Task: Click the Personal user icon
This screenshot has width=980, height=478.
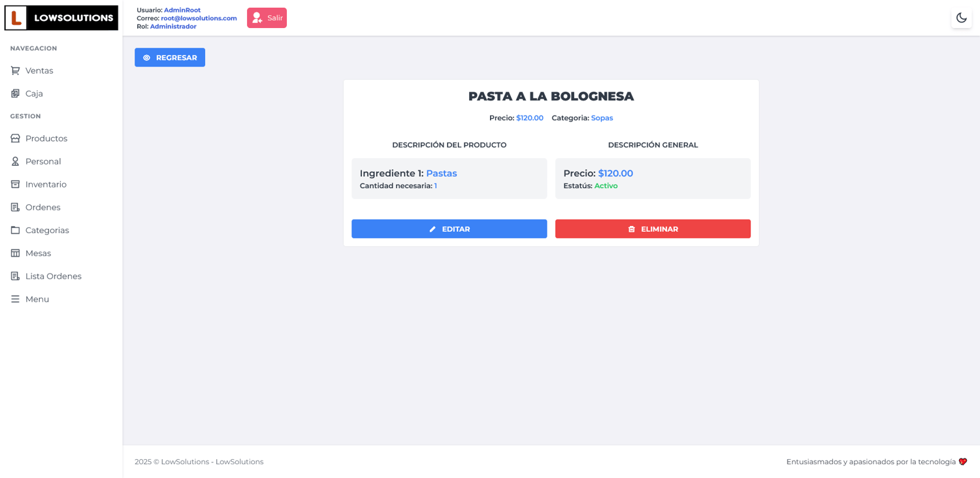Action: (x=15, y=161)
